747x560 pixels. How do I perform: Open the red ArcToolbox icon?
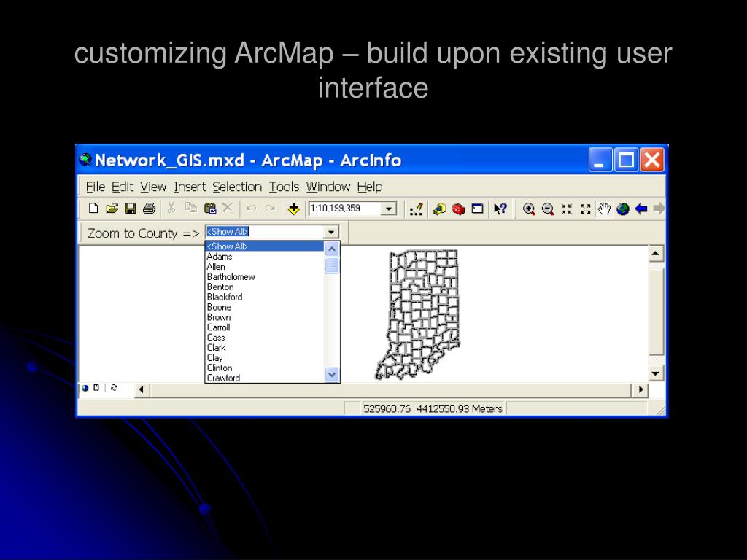pyautogui.click(x=458, y=209)
